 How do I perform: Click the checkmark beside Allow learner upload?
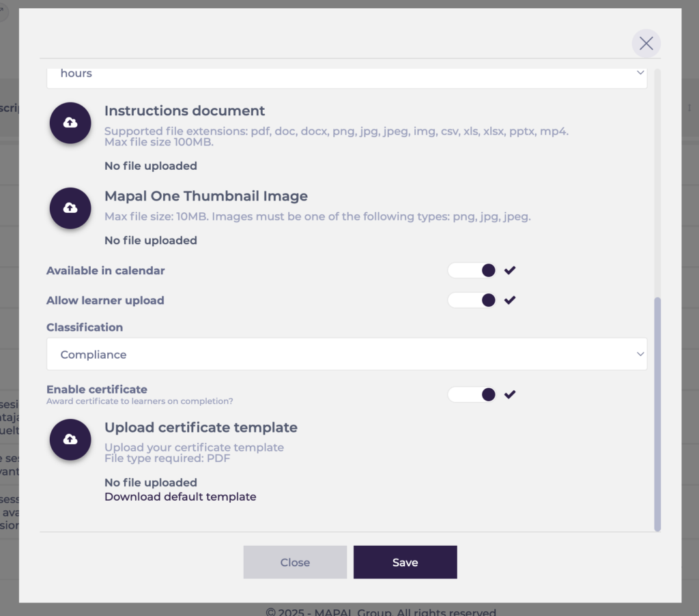pyautogui.click(x=509, y=300)
